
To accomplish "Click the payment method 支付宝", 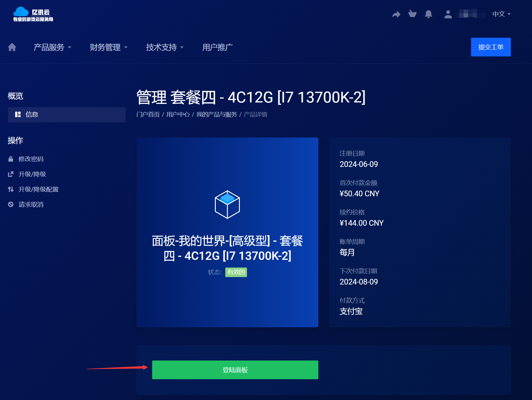I will (x=351, y=311).
